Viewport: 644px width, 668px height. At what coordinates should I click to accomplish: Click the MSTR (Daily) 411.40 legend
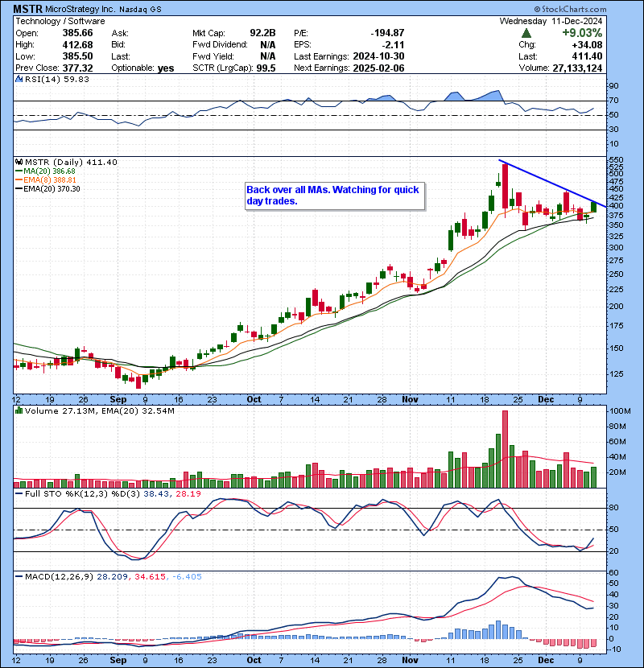pos(71,162)
